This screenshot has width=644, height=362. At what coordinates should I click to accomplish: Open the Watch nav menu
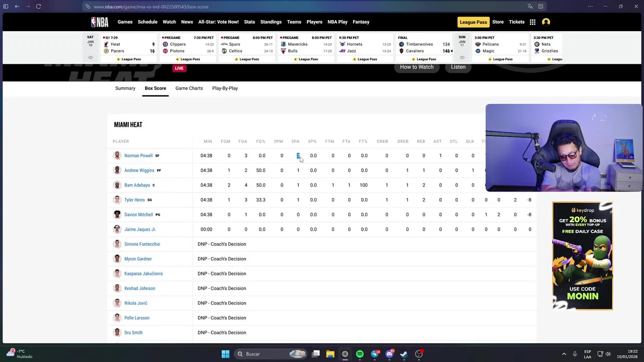[x=169, y=22]
